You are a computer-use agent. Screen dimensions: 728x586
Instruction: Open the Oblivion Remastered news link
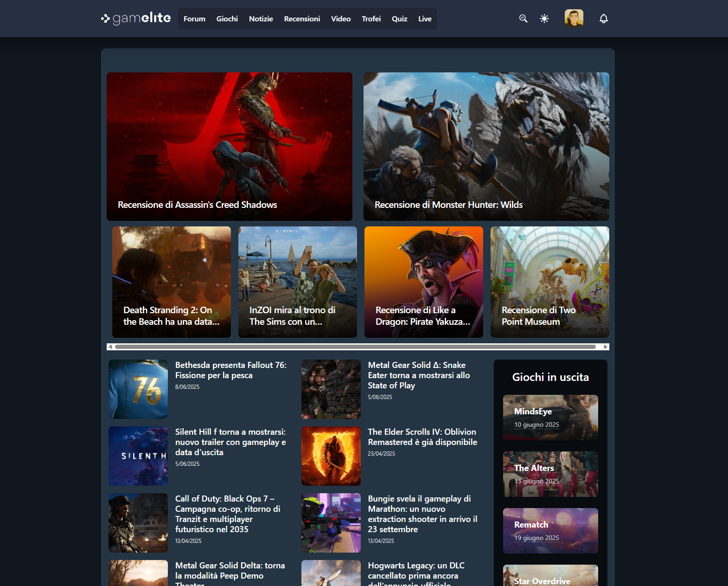click(422, 437)
